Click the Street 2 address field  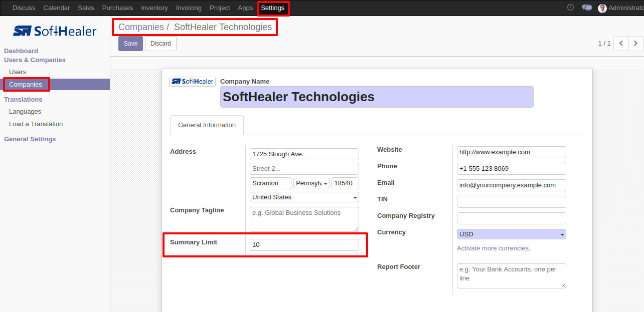coord(304,169)
